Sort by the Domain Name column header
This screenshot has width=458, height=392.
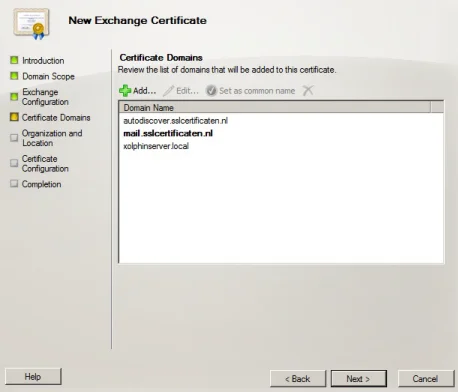tap(275, 107)
